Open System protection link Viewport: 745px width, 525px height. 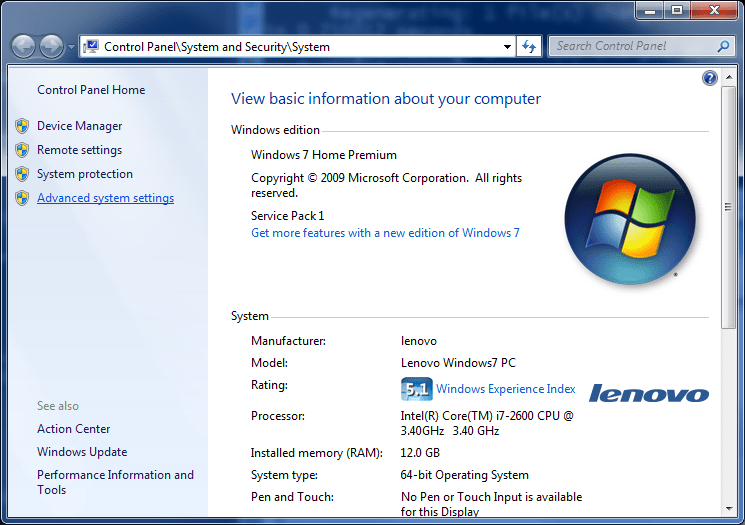pyautogui.click(x=85, y=174)
